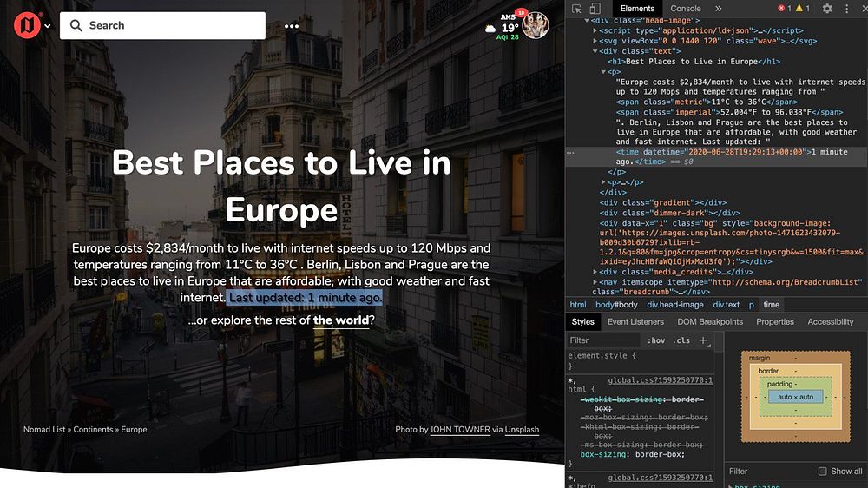Screen dimensions: 868x488
Task: Add new style rule plus icon
Action: pos(703,340)
